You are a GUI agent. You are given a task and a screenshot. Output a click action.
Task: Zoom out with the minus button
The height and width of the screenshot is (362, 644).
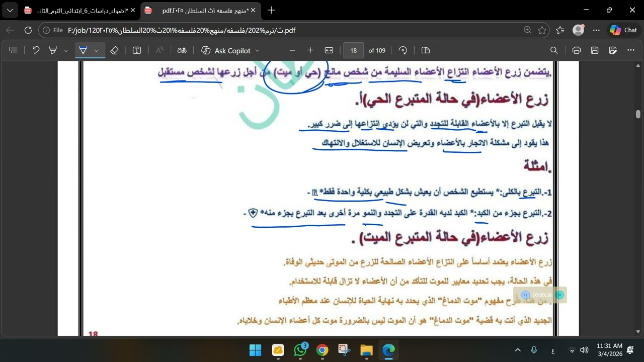pos(292,50)
